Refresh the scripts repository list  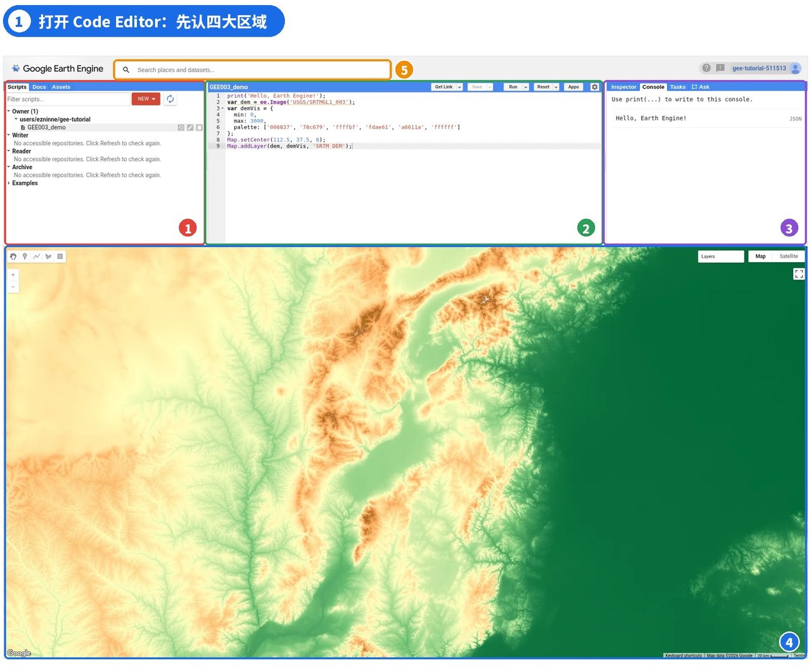(x=170, y=99)
